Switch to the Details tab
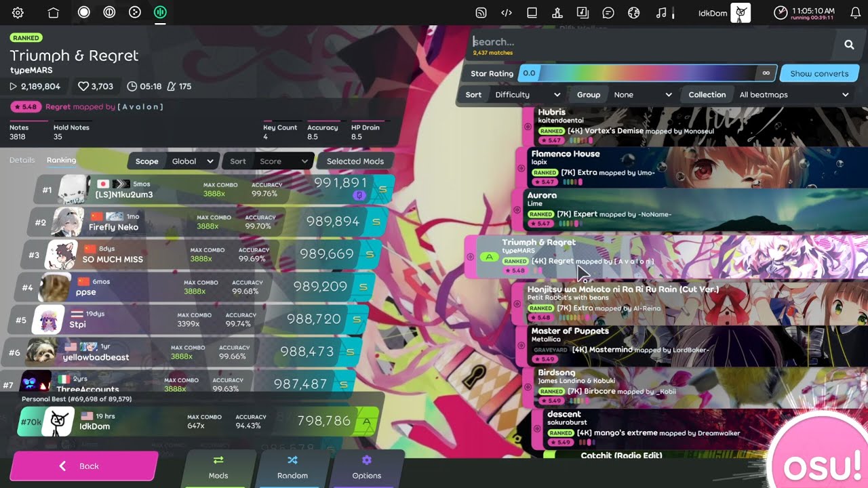Image resolution: width=868 pixels, height=488 pixels. pos(22,161)
